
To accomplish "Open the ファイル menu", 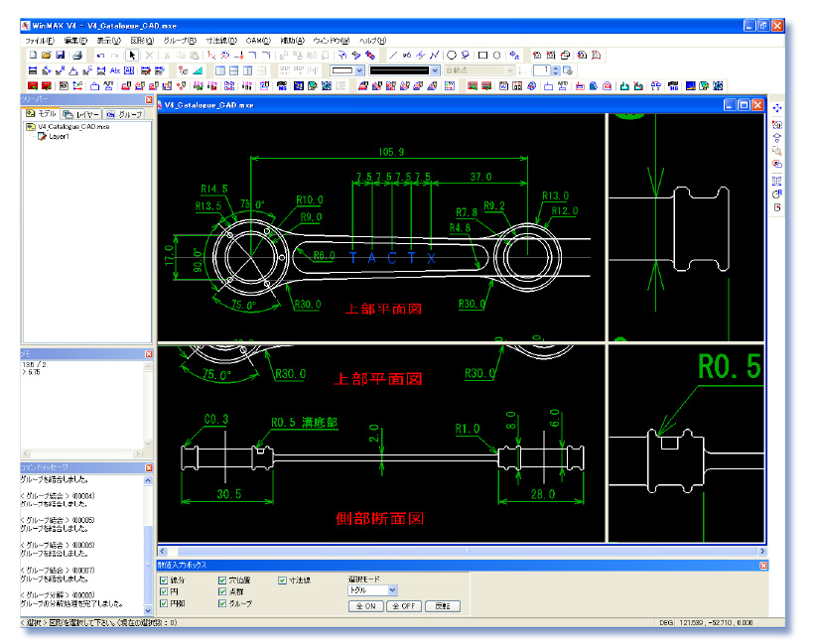I will pyautogui.click(x=40, y=40).
